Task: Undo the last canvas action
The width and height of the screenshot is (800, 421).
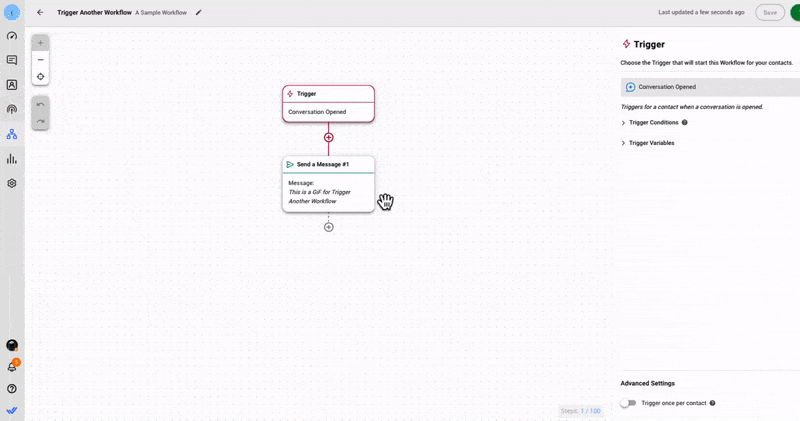Action: click(40, 105)
